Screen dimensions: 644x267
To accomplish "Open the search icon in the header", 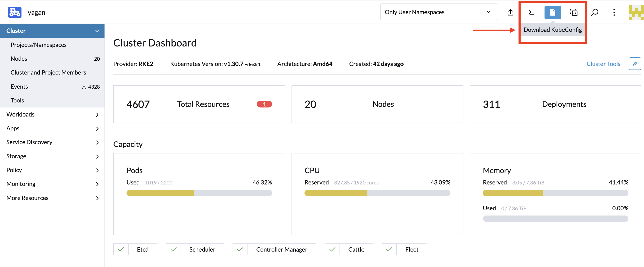I will [595, 12].
